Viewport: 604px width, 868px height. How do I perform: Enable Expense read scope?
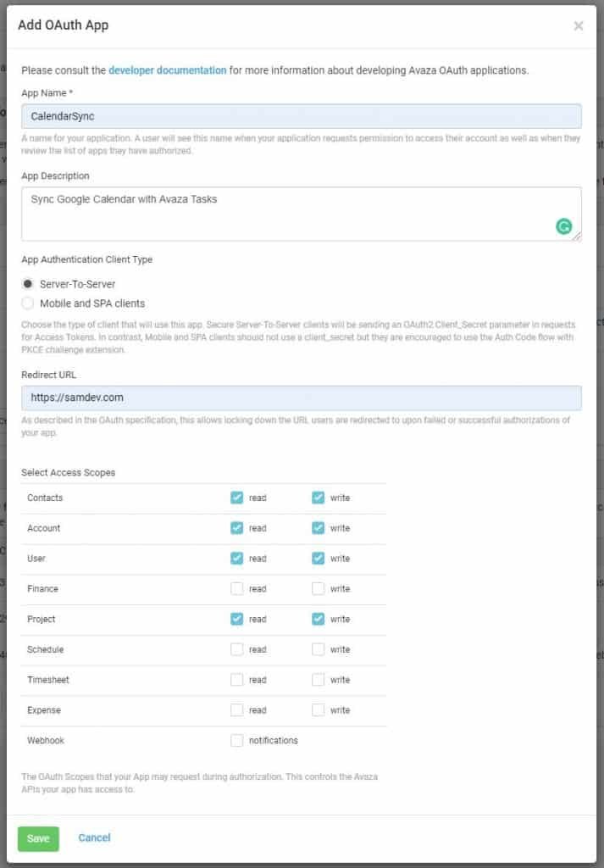click(237, 710)
